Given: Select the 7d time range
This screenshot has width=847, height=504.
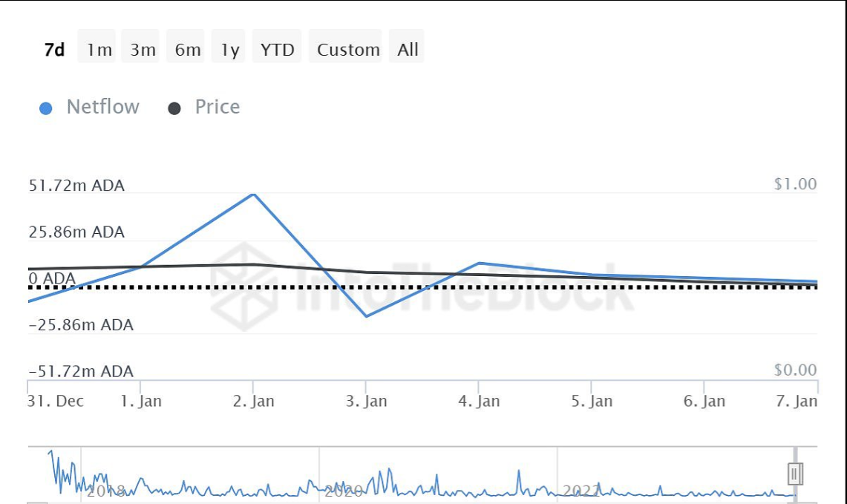Looking at the screenshot, I should pos(55,50).
